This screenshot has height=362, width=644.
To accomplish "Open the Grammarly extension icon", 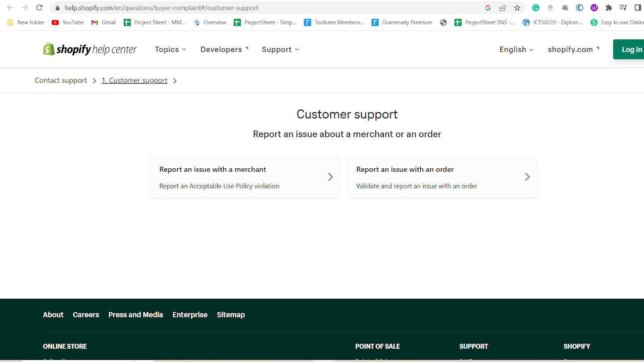I will click(x=536, y=8).
